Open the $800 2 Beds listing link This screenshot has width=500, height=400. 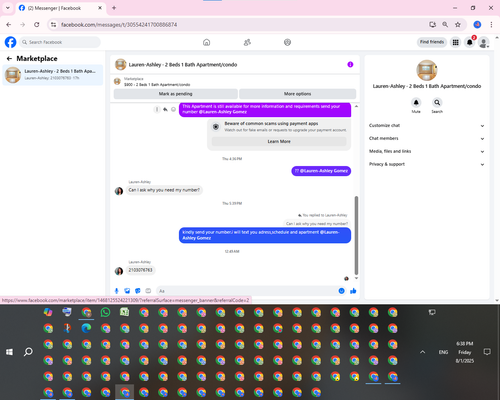157,85
